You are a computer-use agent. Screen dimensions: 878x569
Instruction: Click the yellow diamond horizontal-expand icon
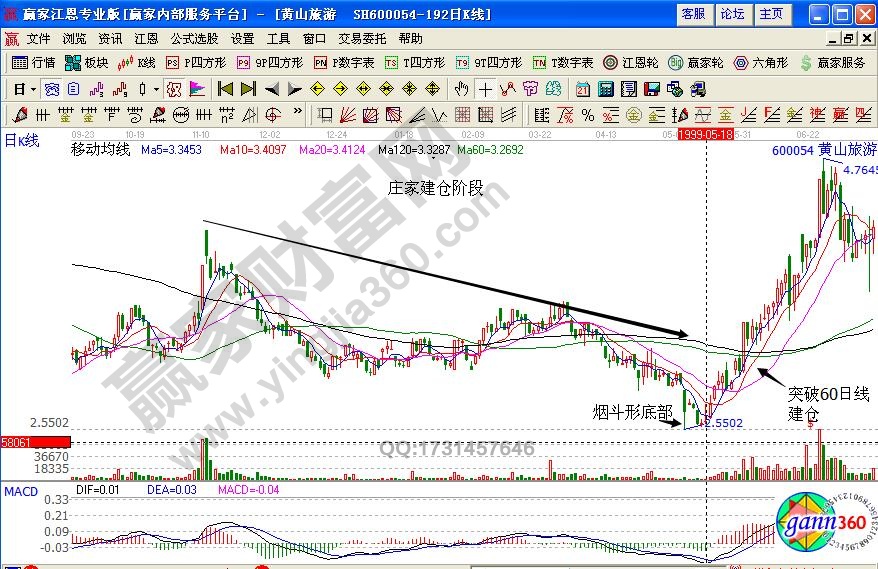point(363,89)
